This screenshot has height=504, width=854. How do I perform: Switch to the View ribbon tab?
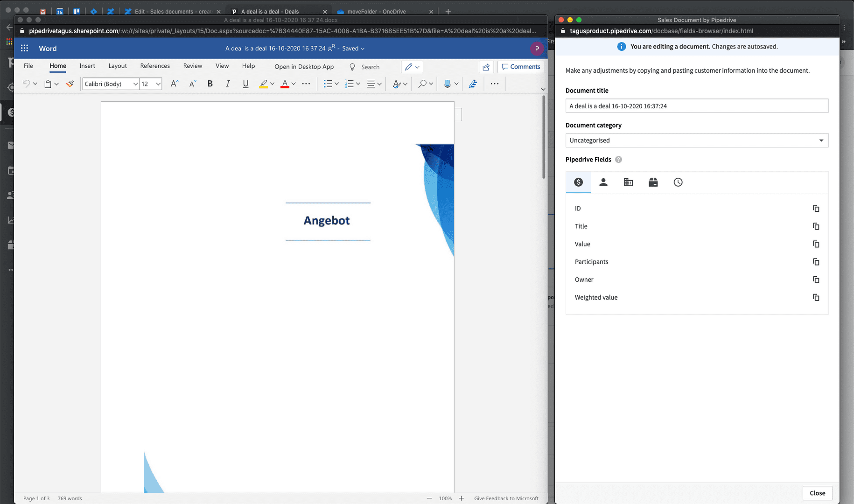point(222,66)
